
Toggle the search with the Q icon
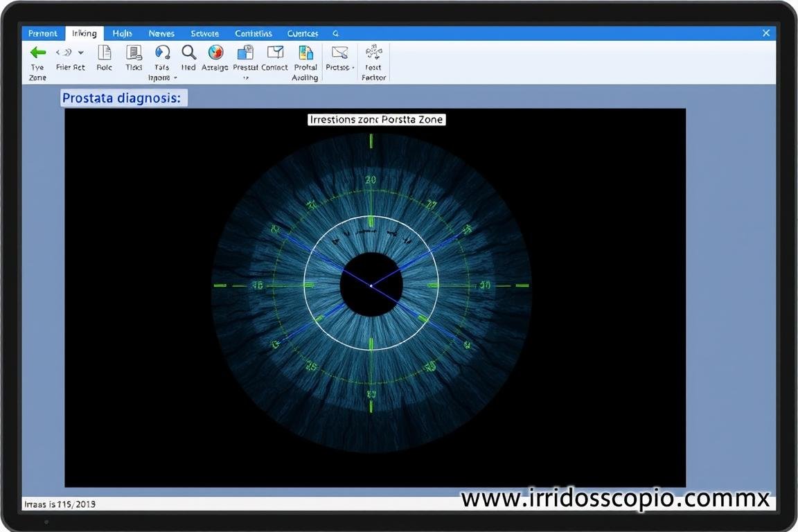tap(335, 33)
